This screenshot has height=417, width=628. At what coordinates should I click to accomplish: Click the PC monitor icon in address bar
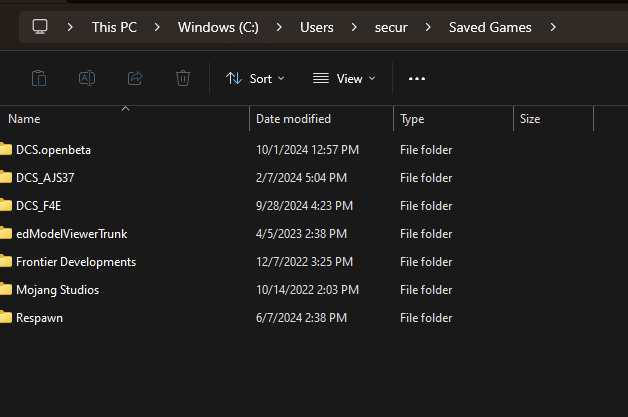tap(40, 27)
